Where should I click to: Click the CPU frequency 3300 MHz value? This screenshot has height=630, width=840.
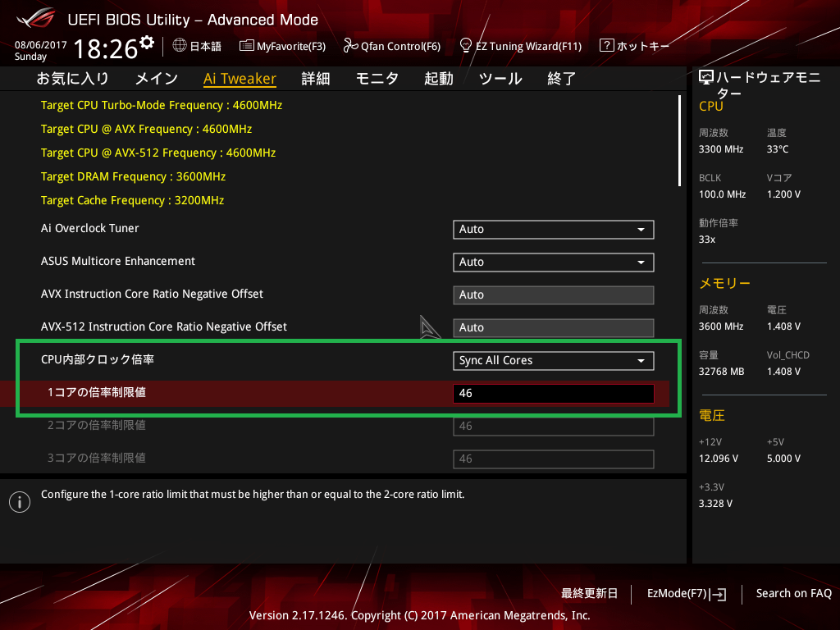click(x=721, y=149)
